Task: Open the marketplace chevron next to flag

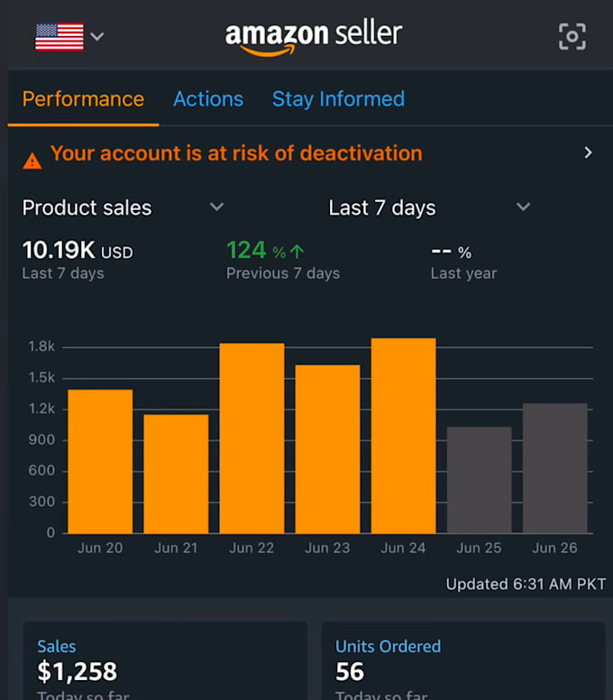Action: coord(97,36)
